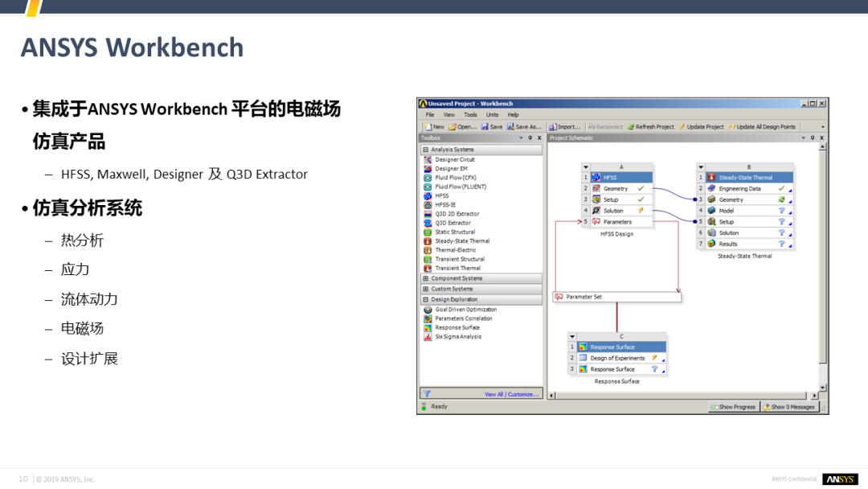Click Goal Driven Optimization icon
The width and height of the screenshot is (868, 489).
428,310
